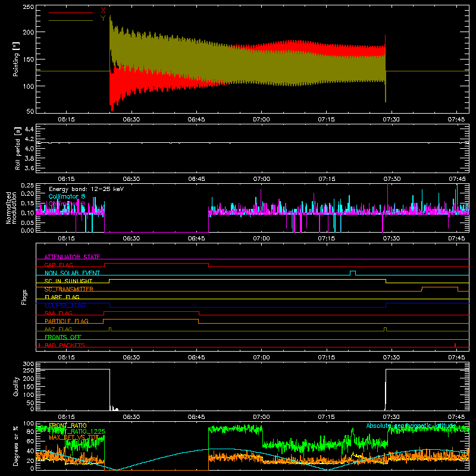Click the 06:15 label under Quality plot
476x476 pixels.
pos(66,417)
